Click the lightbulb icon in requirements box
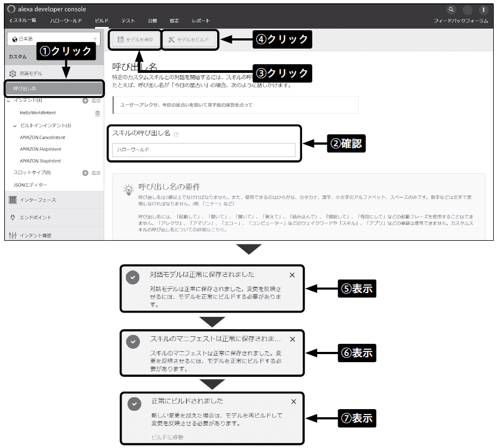 point(129,189)
